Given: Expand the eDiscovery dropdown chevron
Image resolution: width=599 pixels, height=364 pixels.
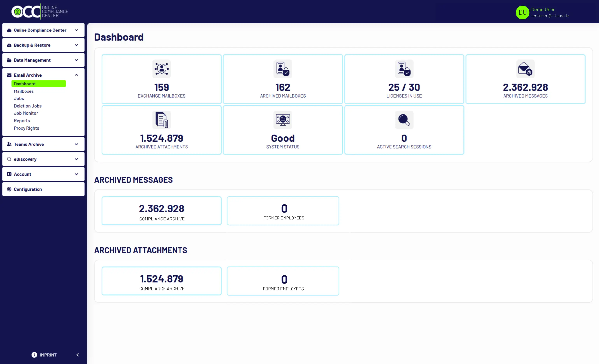Looking at the screenshot, I should pos(76,159).
